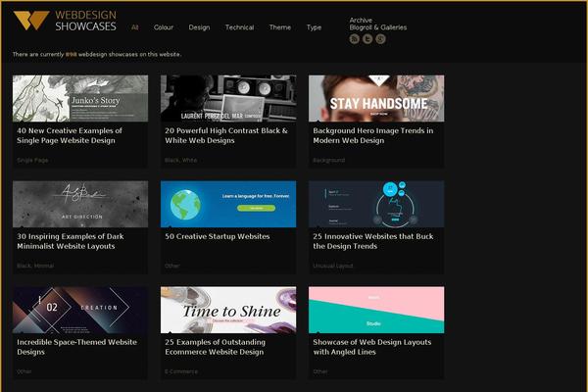Select the All category menu item
The height and width of the screenshot is (392, 588).
(x=135, y=27)
